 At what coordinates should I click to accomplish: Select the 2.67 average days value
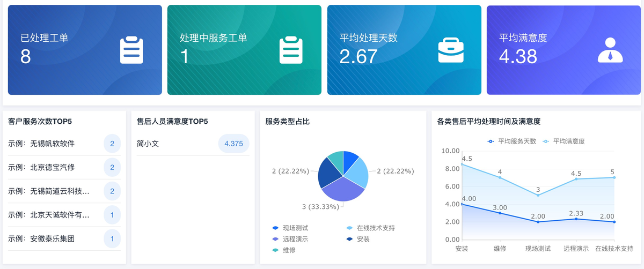pos(358,56)
